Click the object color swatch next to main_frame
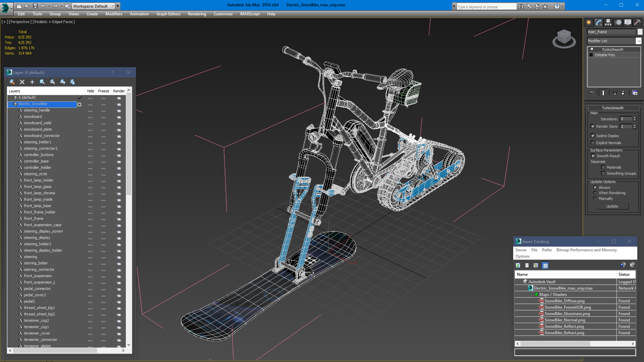Screen dimensions: 644x362 (x=640, y=32)
